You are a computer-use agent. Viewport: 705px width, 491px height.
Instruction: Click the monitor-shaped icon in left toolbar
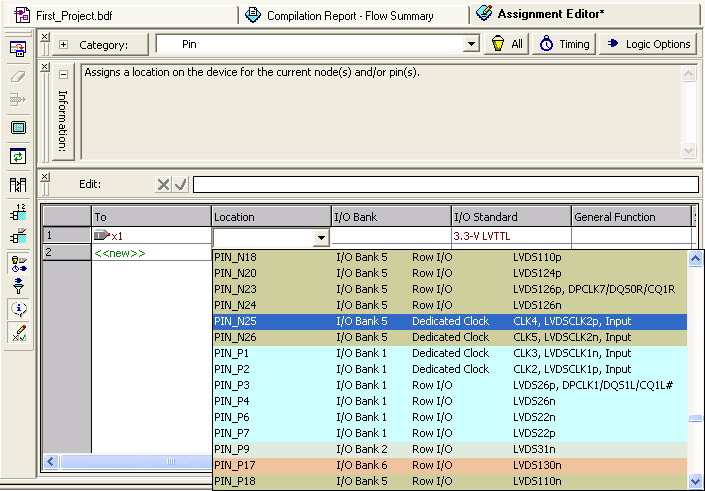pyautogui.click(x=17, y=128)
